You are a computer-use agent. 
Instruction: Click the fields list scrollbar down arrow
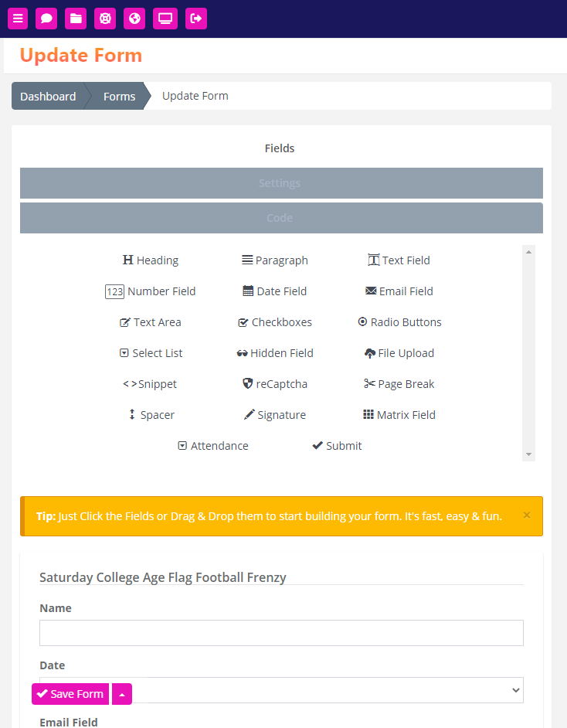pos(528,454)
